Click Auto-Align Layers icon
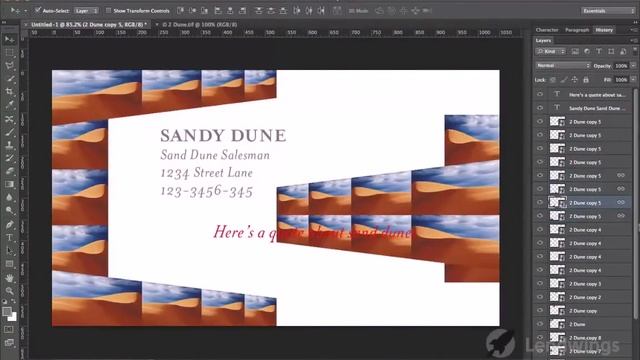Viewport: 640px width, 360px height. [337, 11]
